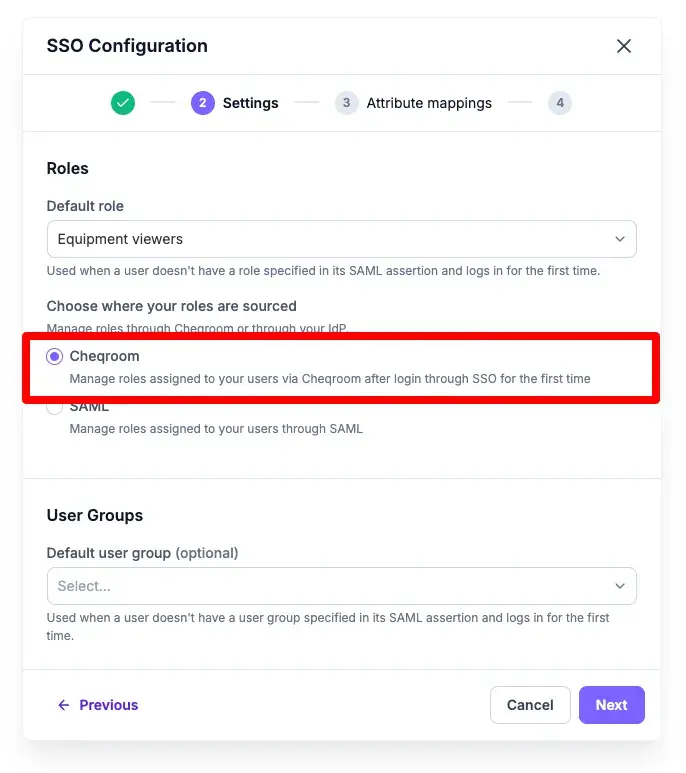The height and width of the screenshot is (773, 686).
Task: Jump to step 4 circle
Action: [560, 103]
